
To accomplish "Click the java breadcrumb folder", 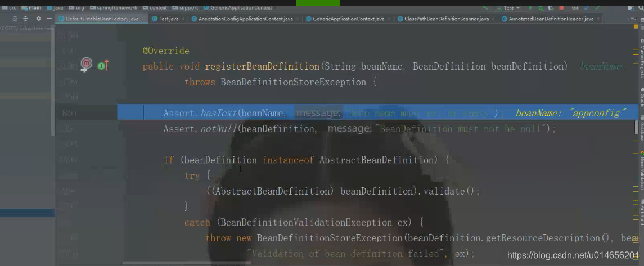I will tap(55, 8).
